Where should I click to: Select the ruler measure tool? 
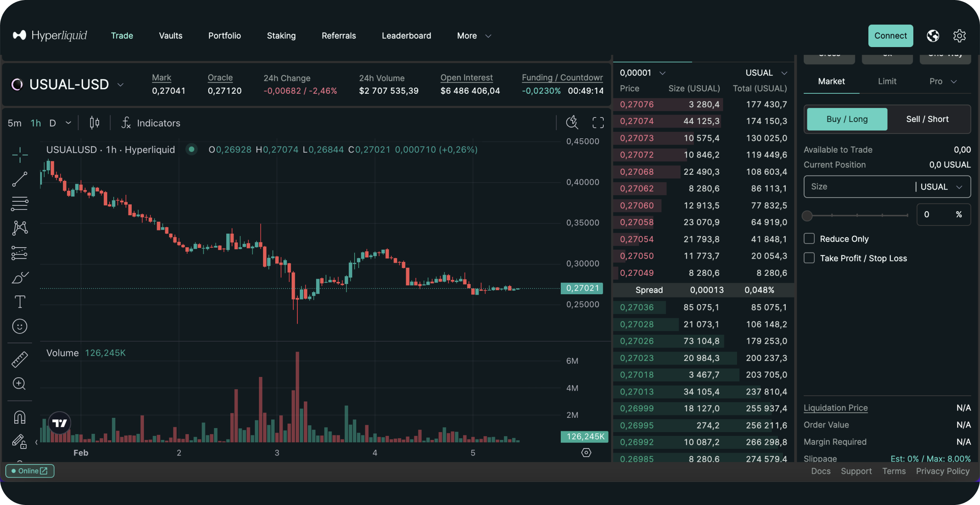coord(20,359)
